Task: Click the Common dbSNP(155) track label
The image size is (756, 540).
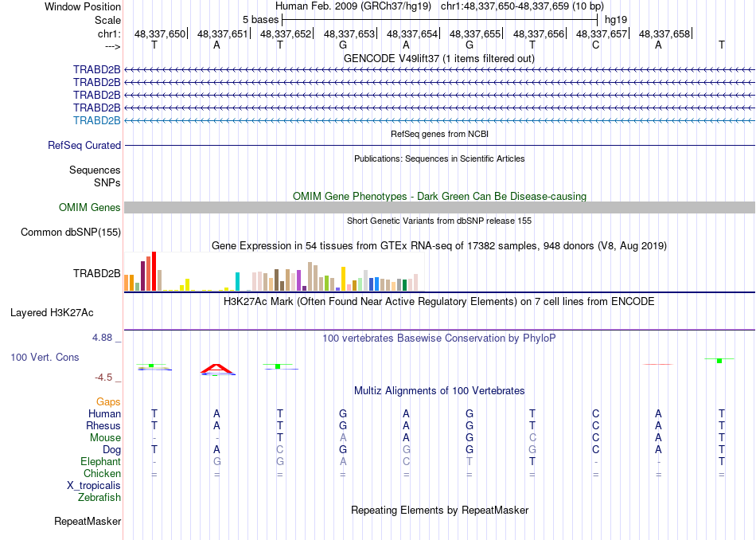Action: (x=71, y=232)
